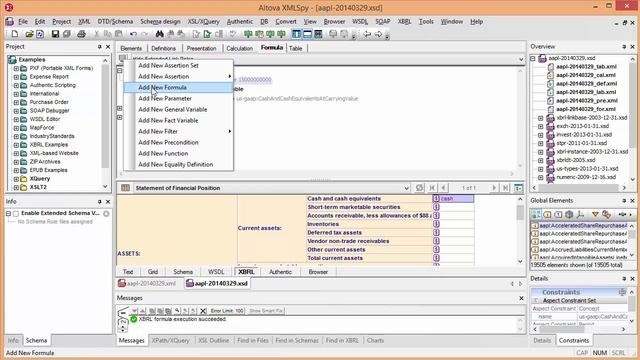The width and height of the screenshot is (640, 360).
Task: Click the Show Smart Fix button
Action: coord(266,311)
